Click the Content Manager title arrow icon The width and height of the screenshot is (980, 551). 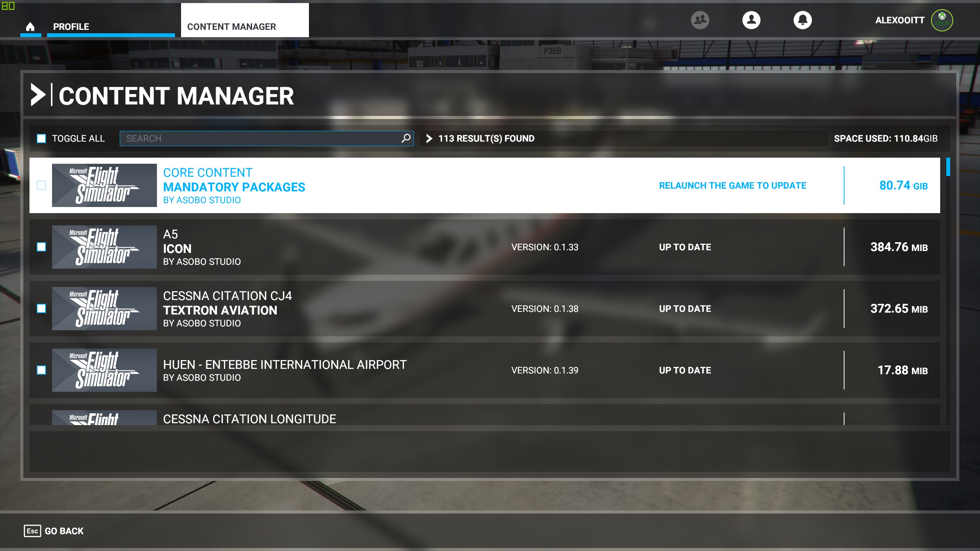pos(38,95)
